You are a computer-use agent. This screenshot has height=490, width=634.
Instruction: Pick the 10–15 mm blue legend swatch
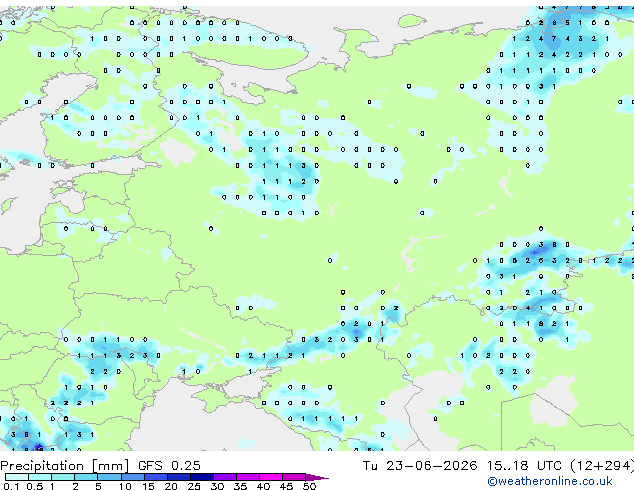[x=133, y=477]
